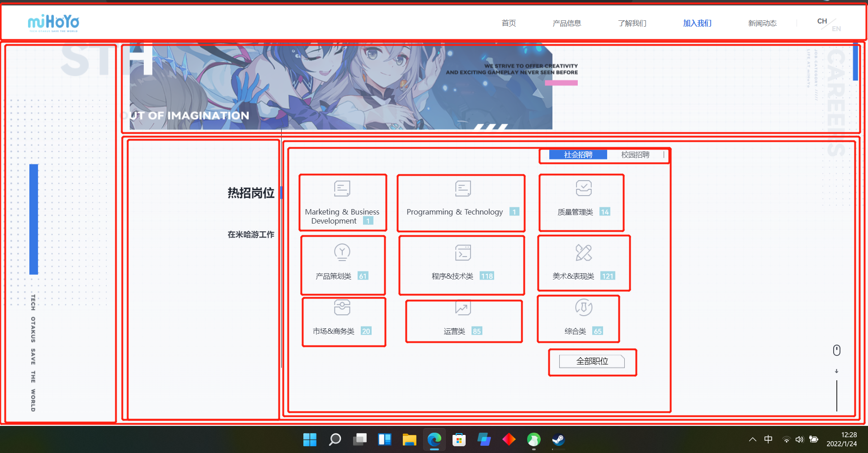This screenshot has height=453, width=868.
Task: Open the 首页 navigation item
Action: tap(509, 23)
